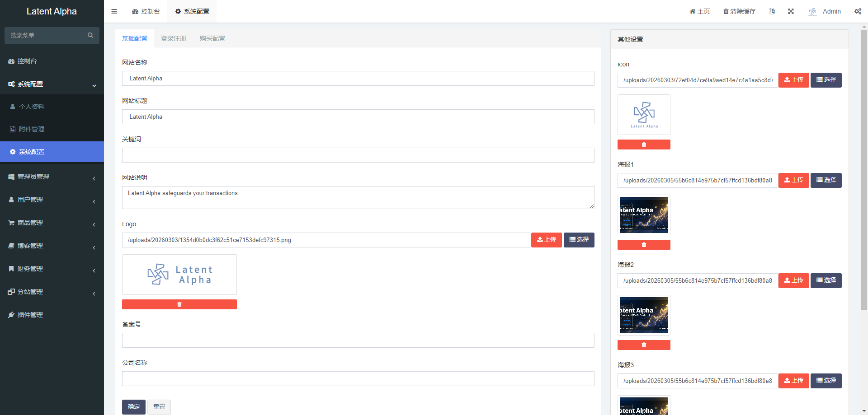Switch to the 购买配置 tab
Viewport: 868px width, 415px height.
click(x=212, y=38)
